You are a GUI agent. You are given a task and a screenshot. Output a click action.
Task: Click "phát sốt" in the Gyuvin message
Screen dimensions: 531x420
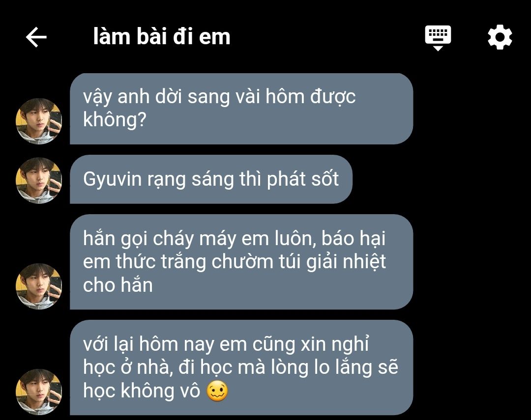coord(303,179)
